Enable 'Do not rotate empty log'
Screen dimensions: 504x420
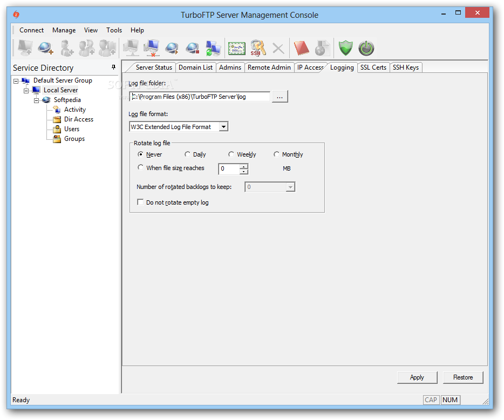140,202
